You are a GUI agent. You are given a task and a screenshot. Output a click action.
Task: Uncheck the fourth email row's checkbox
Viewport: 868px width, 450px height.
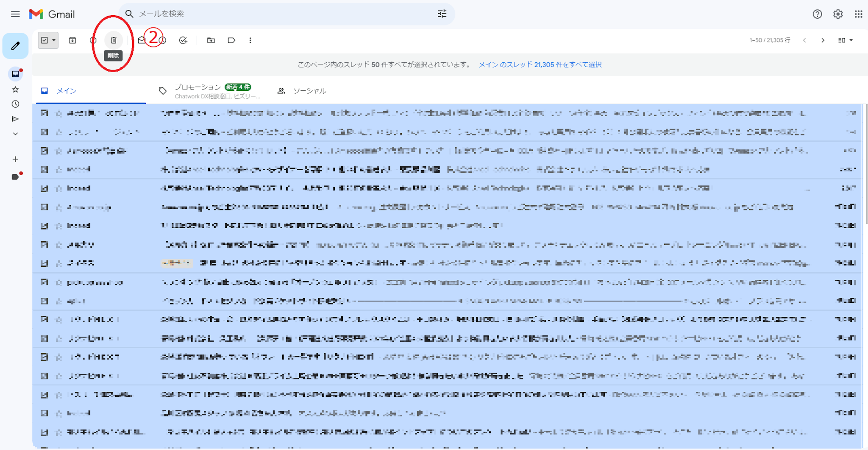(x=45, y=169)
